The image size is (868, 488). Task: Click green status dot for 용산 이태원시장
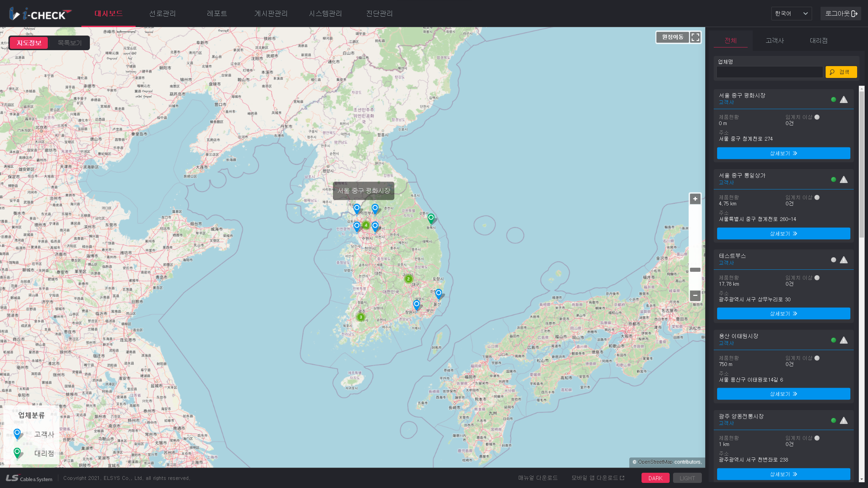pyautogui.click(x=833, y=340)
